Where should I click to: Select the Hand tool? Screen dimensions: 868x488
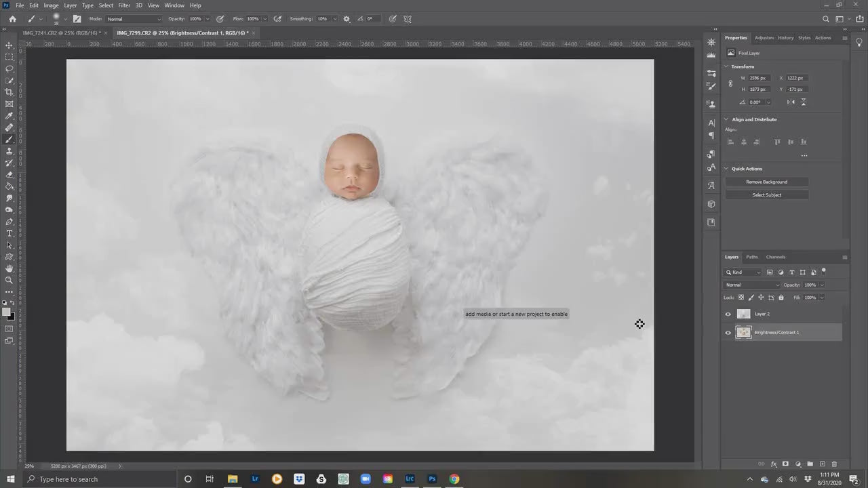tap(9, 268)
